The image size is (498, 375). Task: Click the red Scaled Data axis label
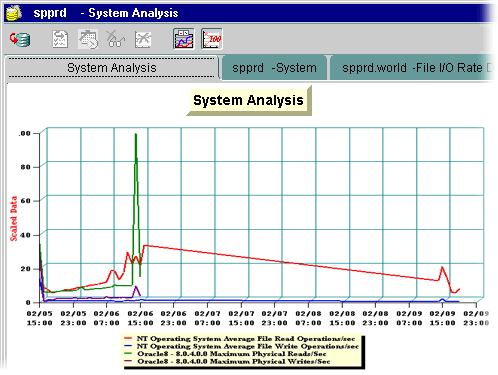click(x=13, y=219)
